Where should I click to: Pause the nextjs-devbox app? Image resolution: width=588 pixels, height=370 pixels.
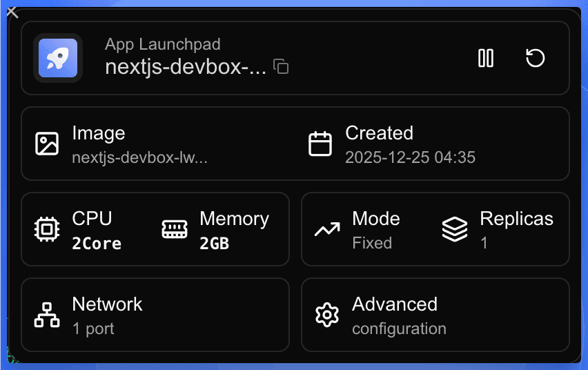[x=486, y=58]
